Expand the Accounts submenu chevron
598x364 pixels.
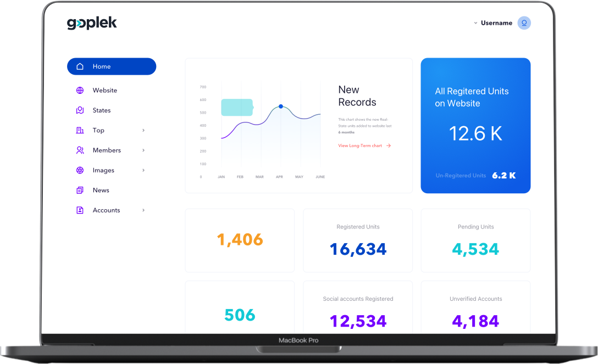pos(143,210)
